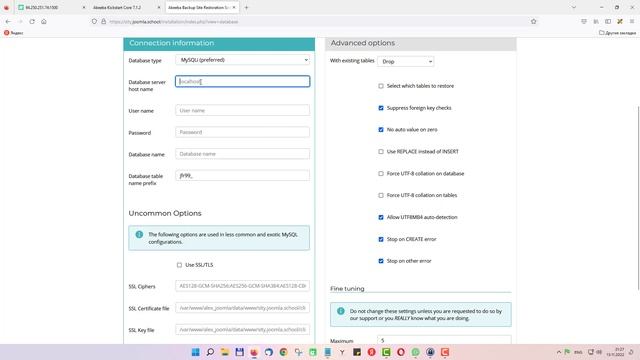The width and height of the screenshot is (640, 360).
Task: Click the SSL Ciphers field
Action: (x=242, y=286)
